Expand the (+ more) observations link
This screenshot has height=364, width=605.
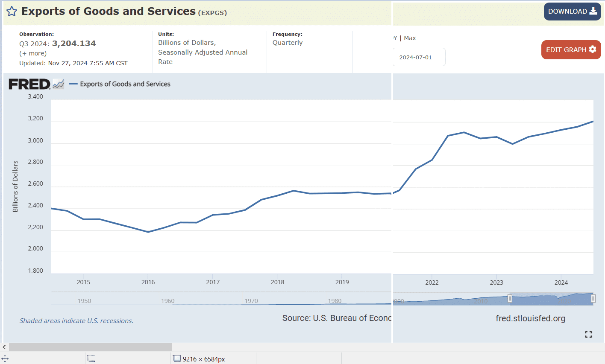pyautogui.click(x=33, y=53)
